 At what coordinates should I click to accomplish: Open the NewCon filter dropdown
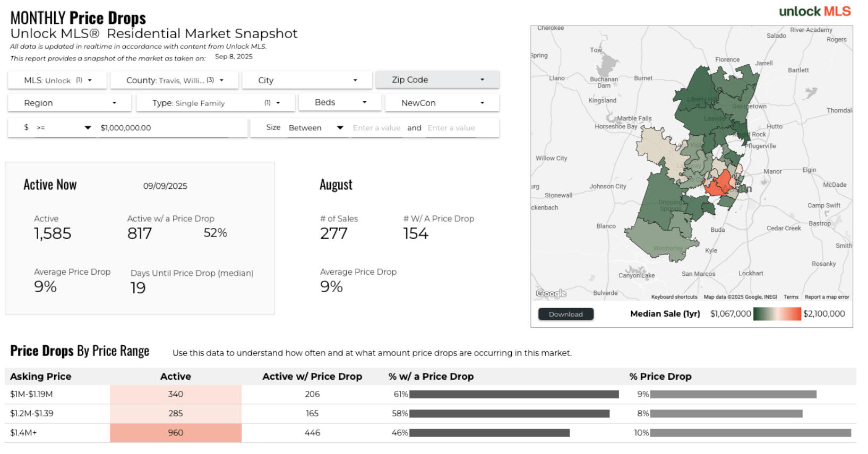coord(442,103)
